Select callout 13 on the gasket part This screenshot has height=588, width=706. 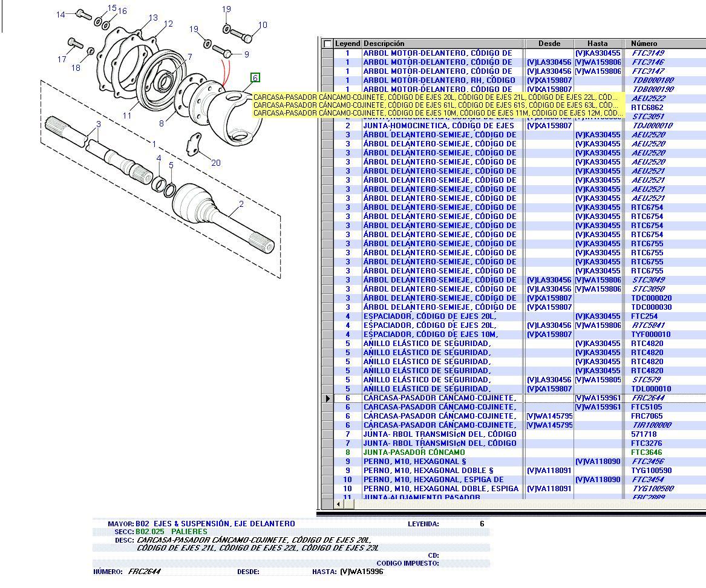[x=153, y=18]
